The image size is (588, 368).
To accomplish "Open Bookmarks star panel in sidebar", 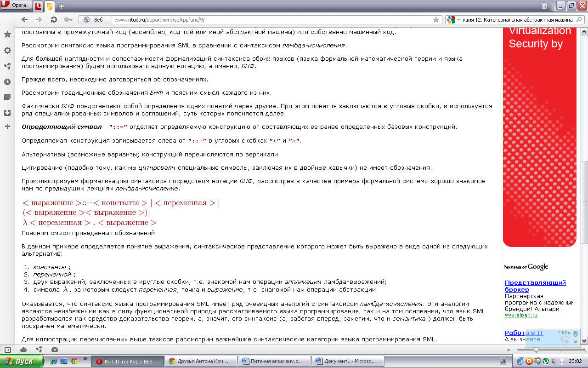I will coord(7,34).
